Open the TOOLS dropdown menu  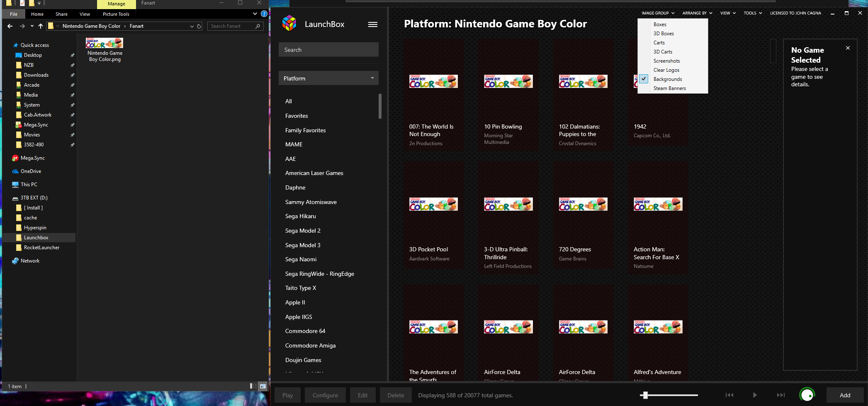click(x=753, y=13)
